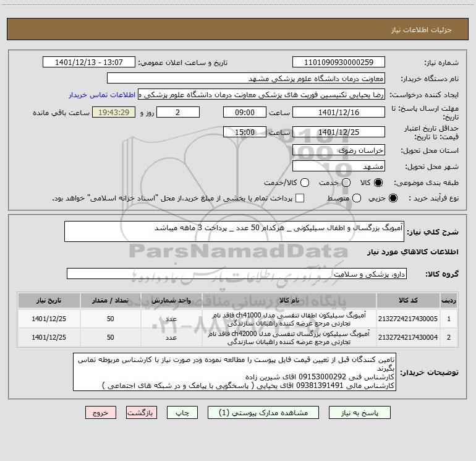Click the واحد شمارش column header
This screenshot has height=461, width=476.
coord(171,300)
